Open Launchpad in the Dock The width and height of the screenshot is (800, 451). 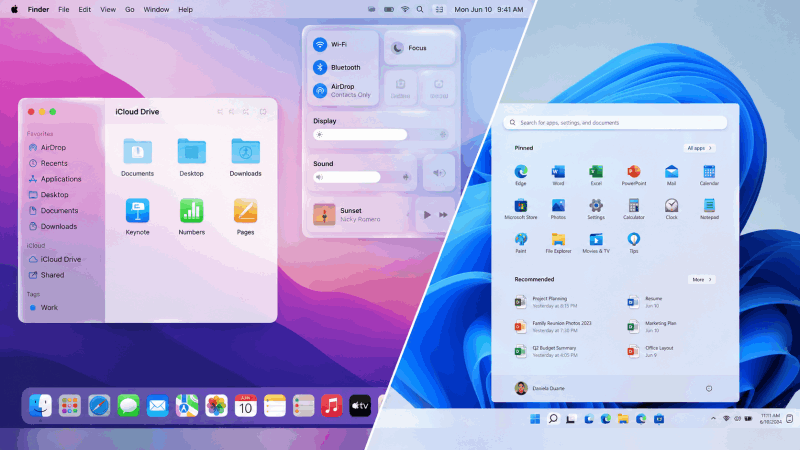pyautogui.click(x=69, y=406)
